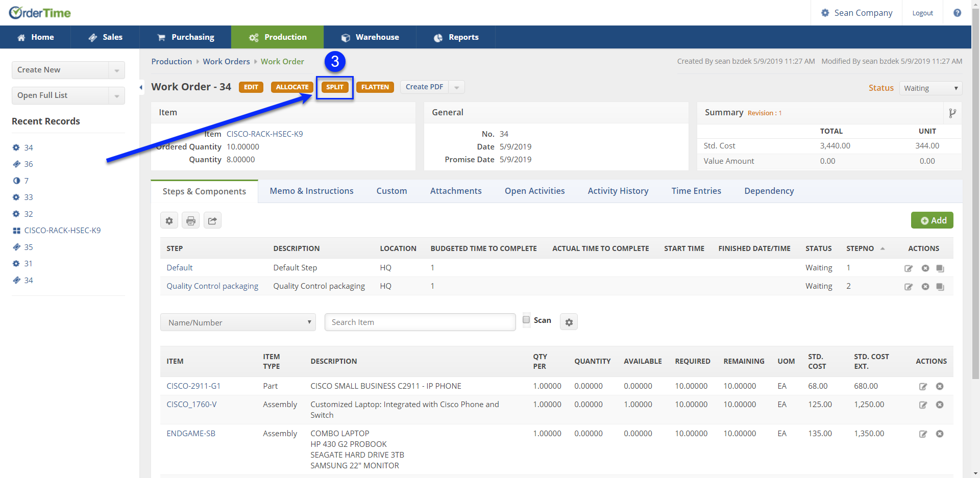Open the help question mark icon
The height and width of the screenshot is (478, 980).
click(957, 13)
